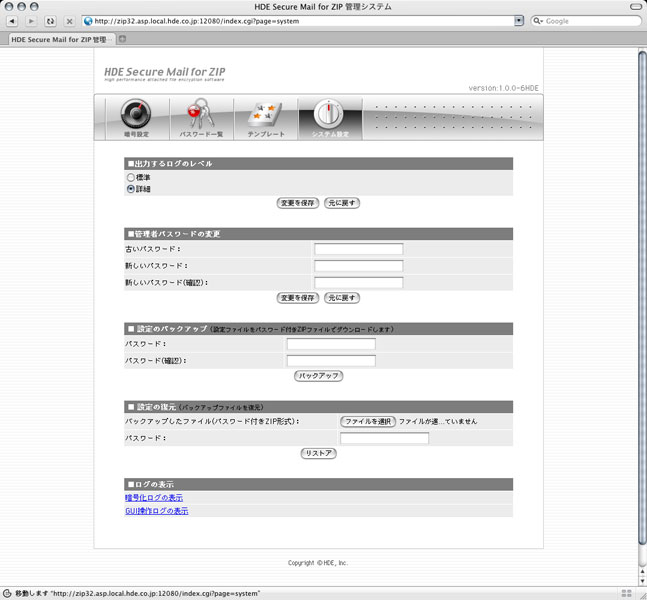Add a new tab with the plus icon

(122, 39)
